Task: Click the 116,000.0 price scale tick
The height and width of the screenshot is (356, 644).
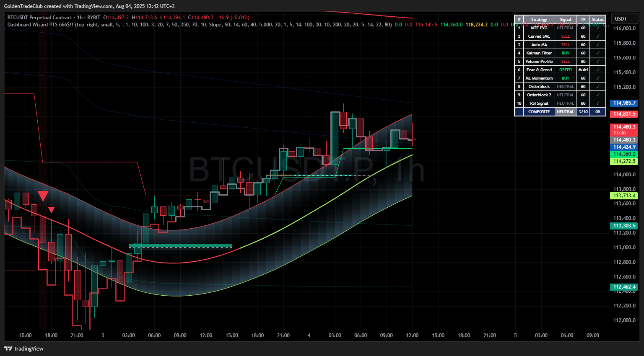Action: point(624,28)
